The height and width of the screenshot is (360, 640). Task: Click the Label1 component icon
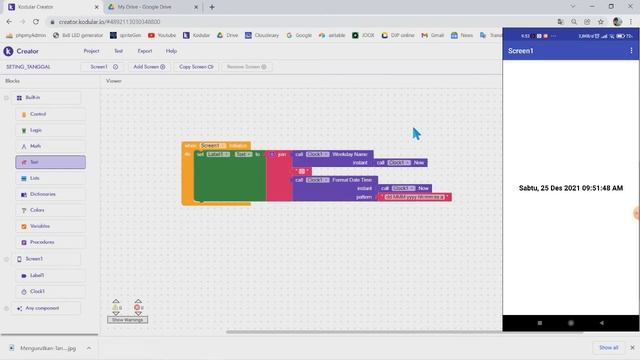pos(24,276)
